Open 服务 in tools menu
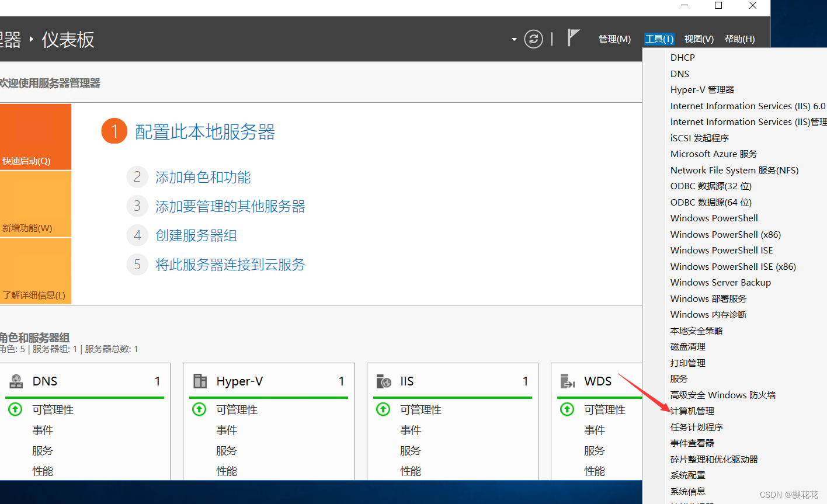The height and width of the screenshot is (504, 827). coord(679,379)
